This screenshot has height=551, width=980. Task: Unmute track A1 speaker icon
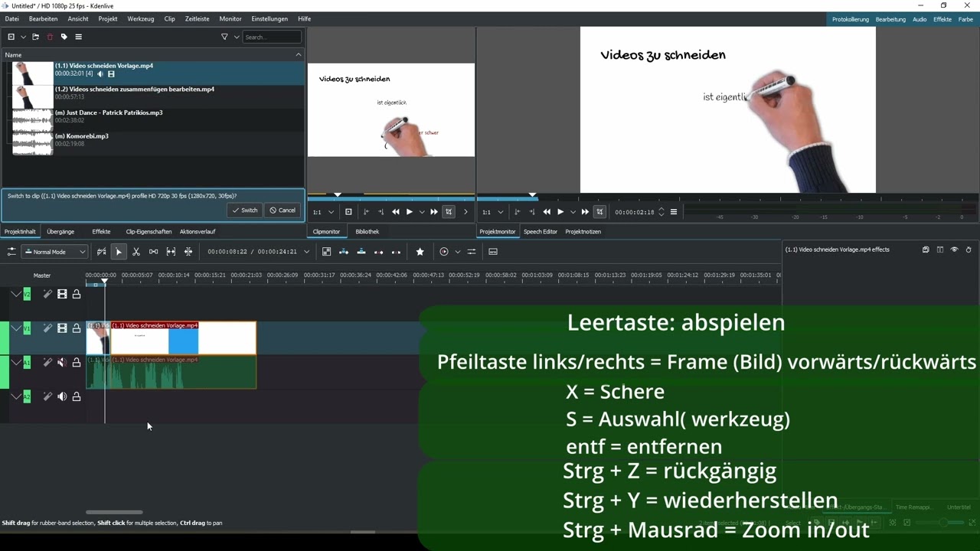click(62, 363)
